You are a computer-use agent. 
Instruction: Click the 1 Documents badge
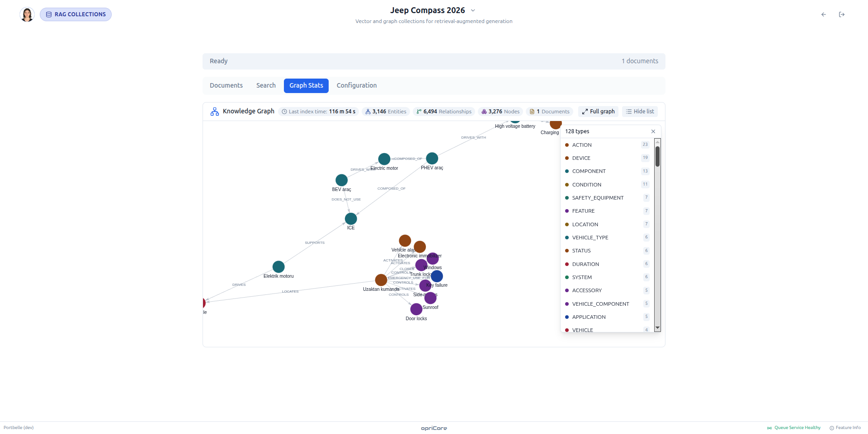(x=549, y=112)
